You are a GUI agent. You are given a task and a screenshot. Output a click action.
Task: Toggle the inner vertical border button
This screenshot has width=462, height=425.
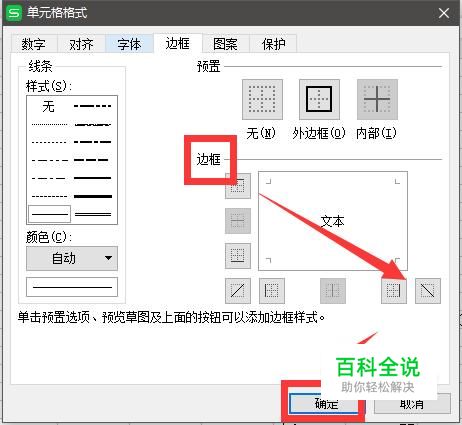[x=333, y=291]
